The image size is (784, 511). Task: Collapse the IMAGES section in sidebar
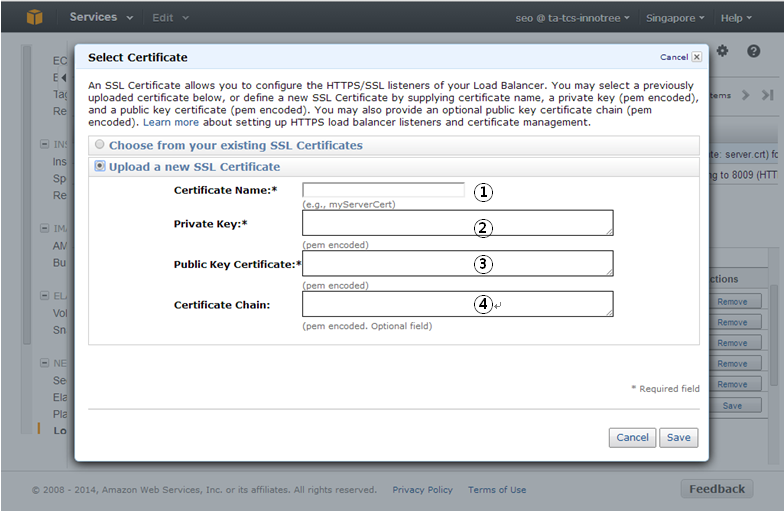click(x=44, y=228)
